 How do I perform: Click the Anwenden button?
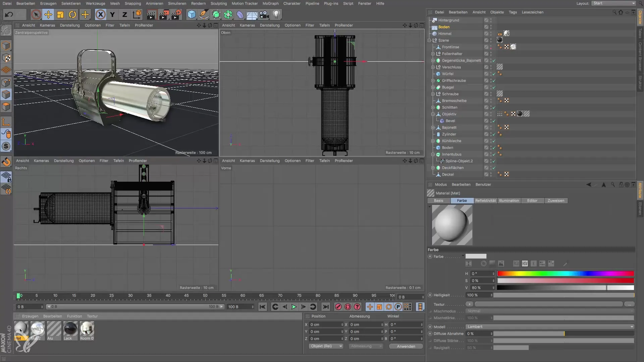pos(406,346)
